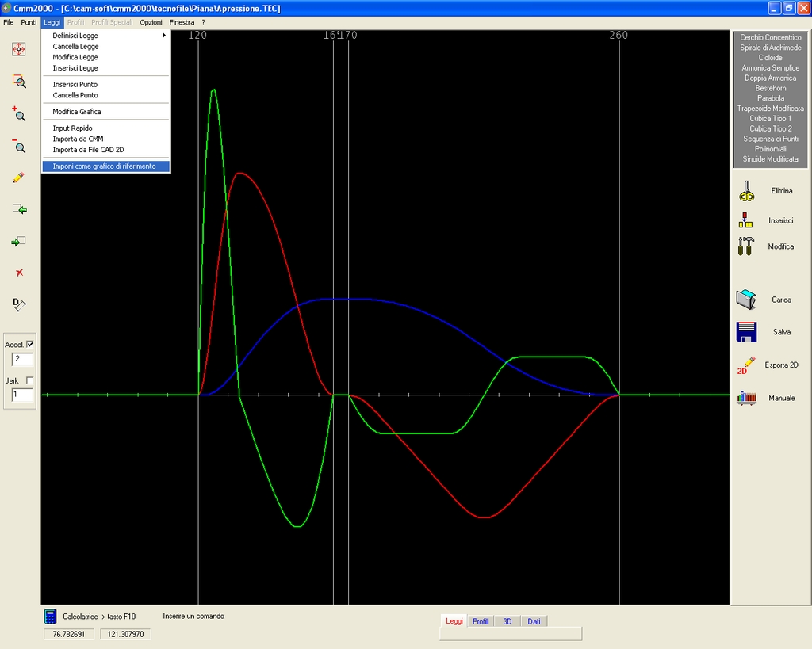
Task: Select Armonica Semplice law
Action: [x=770, y=68]
